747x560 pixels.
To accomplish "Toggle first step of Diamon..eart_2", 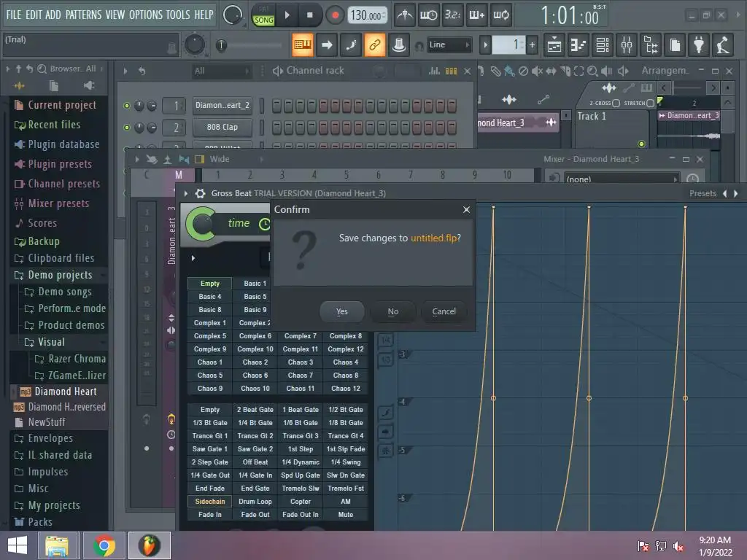I will pyautogui.click(x=276, y=105).
